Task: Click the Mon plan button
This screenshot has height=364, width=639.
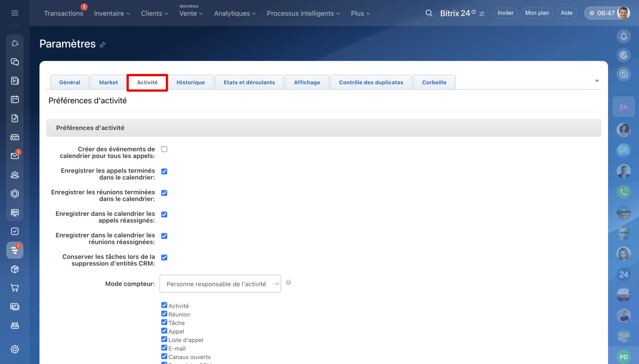Action: point(537,13)
